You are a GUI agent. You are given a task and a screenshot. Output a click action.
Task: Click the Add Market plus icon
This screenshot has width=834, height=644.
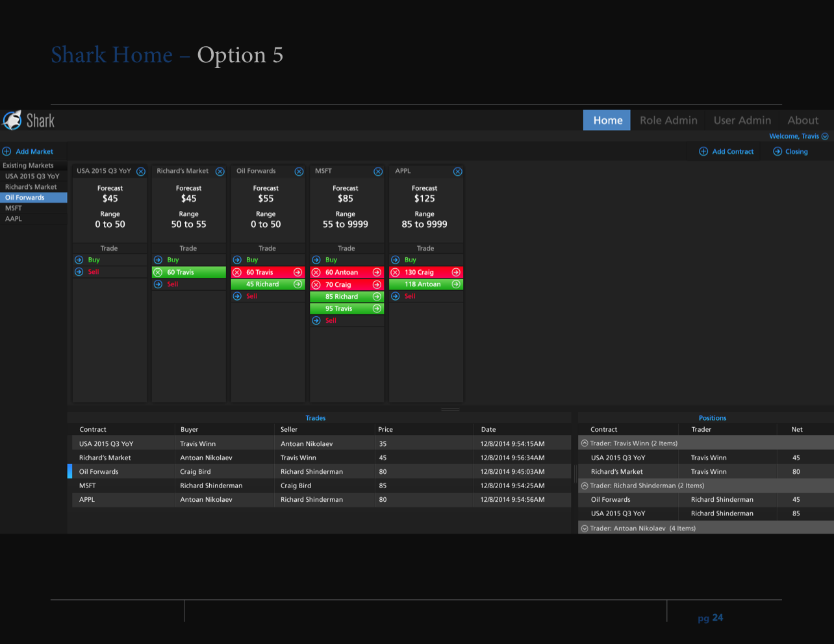[x=7, y=151]
